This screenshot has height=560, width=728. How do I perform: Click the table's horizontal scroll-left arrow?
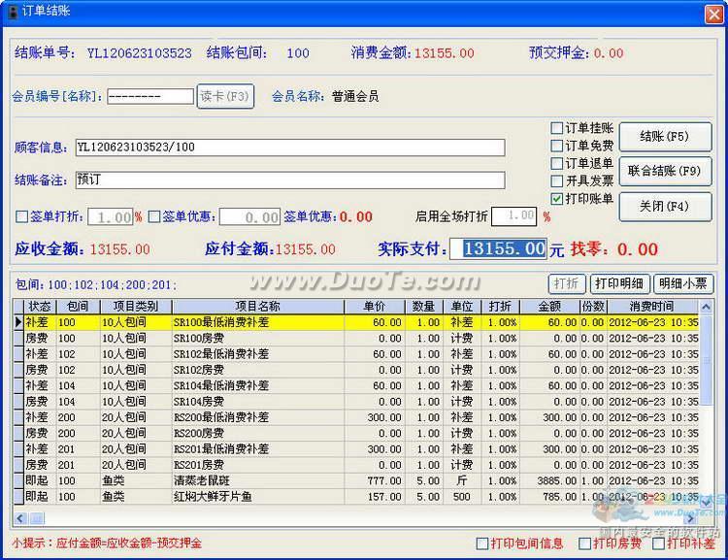coord(20,518)
